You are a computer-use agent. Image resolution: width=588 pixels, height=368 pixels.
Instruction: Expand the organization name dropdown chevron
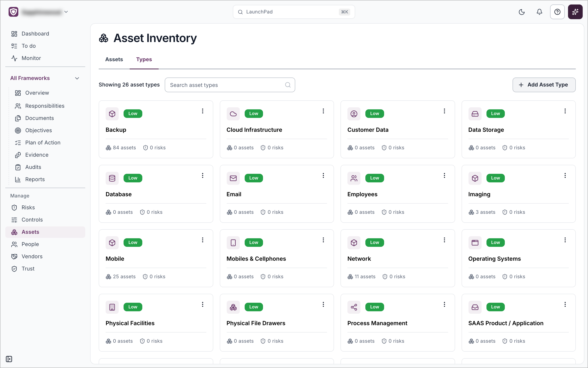click(66, 12)
